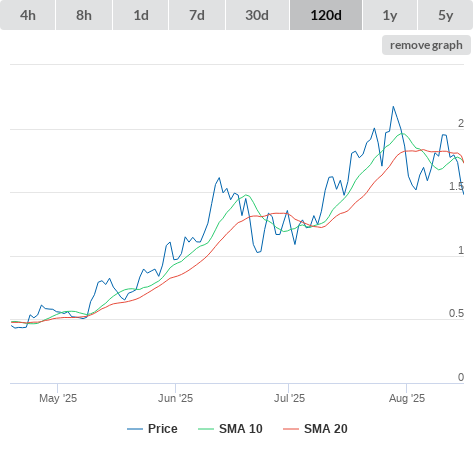Open the 5y time range
This screenshot has width=474, height=455.
445,15
